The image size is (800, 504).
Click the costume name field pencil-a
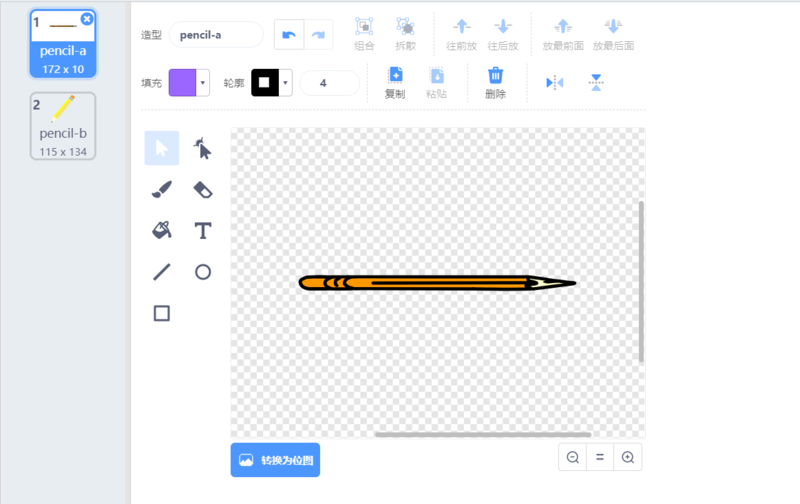(x=216, y=34)
